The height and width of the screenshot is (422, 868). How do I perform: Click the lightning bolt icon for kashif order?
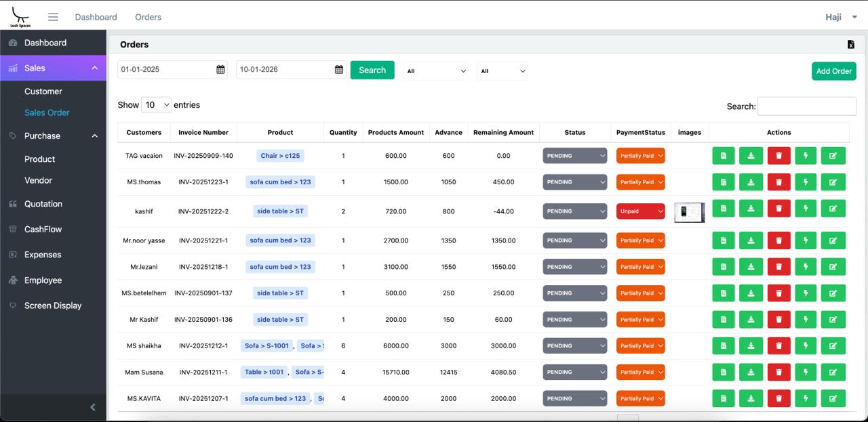pos(806,209)
